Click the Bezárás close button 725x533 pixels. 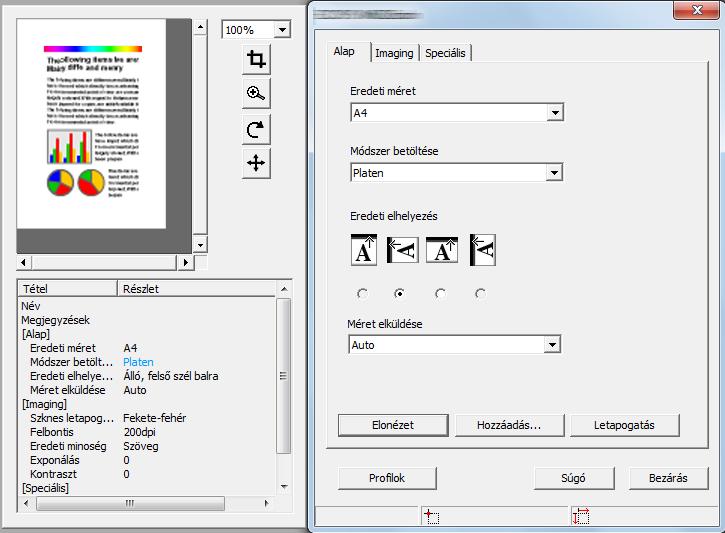(669, 478)
